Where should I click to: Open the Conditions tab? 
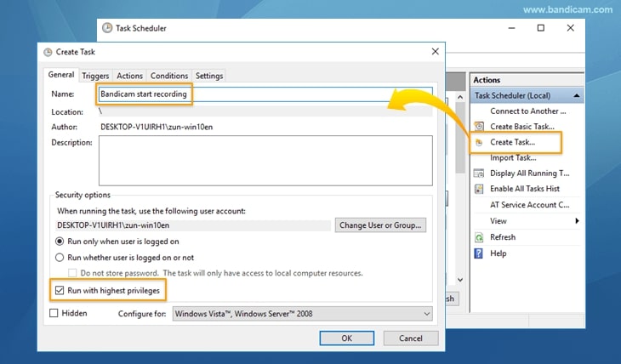point(169,76)
